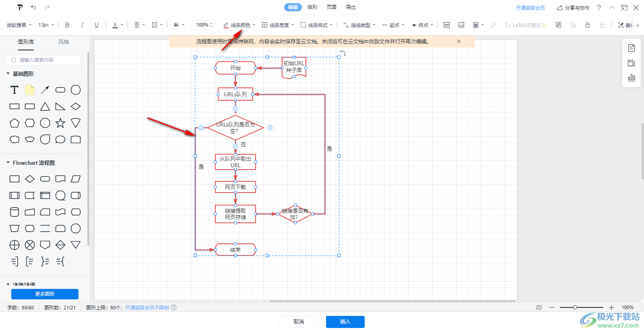Click the 插入 insert button
Image resolution: width=644 pixels, height=332 pixels.
pyautogui.click(x=345, y=322)
